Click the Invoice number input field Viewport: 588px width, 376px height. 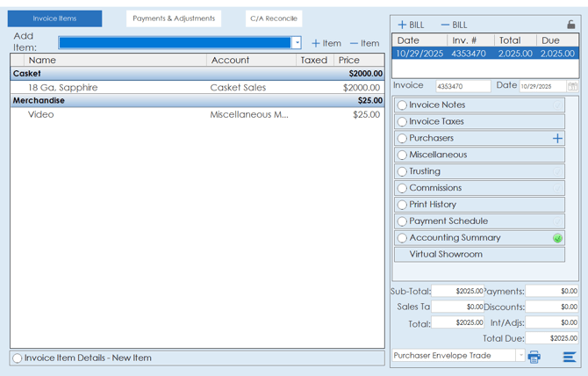click(463, 86)
